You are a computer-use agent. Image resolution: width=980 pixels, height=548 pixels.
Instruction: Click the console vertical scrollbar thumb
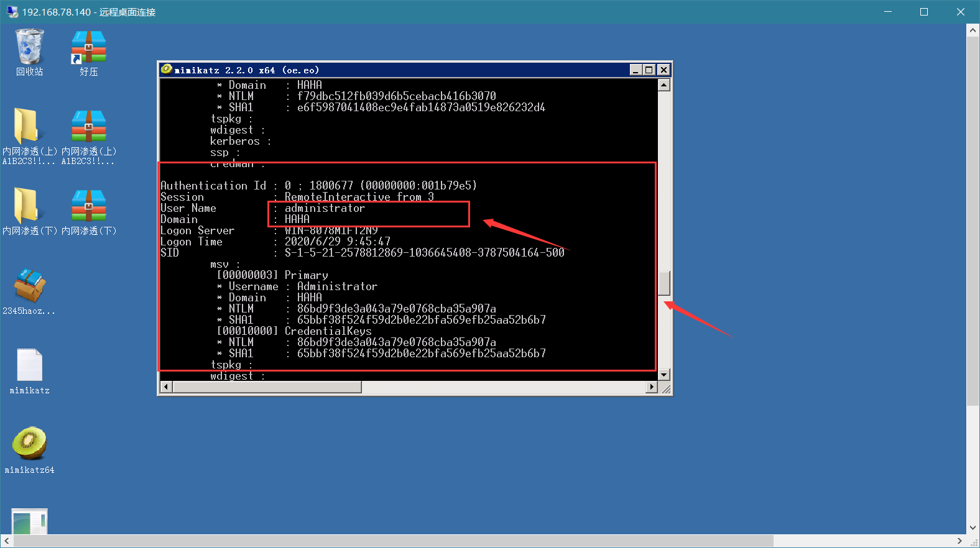point(664,283)
